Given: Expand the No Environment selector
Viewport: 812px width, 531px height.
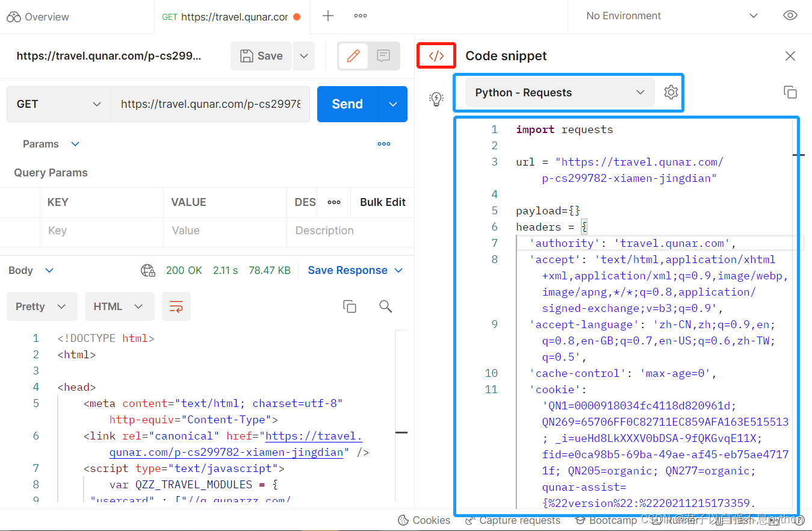Looking at the screenshot, I should click(x=671, y=16).
